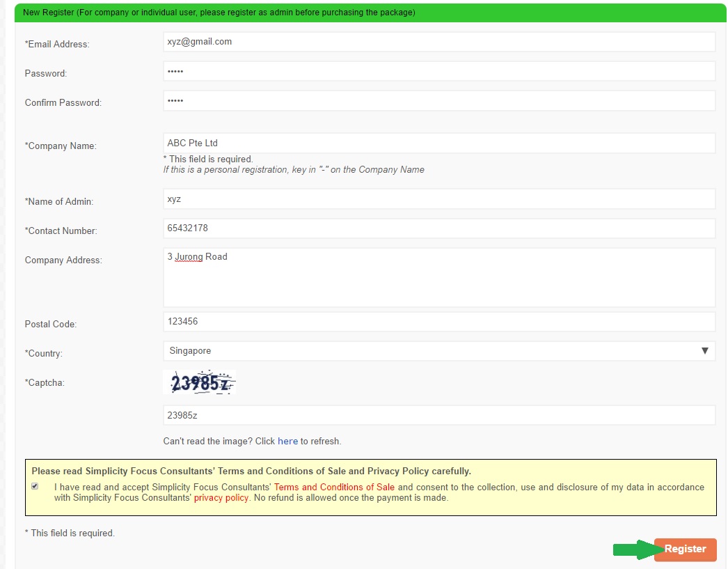The height and width of the screenshot is (569, 728).
Task: Click the Country dropdown arrow
Action: 705,351
